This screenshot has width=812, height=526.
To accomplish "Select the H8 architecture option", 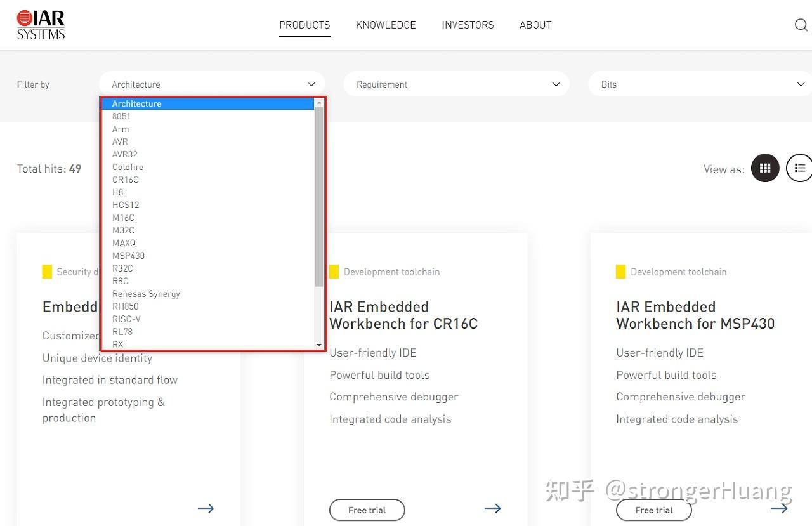I will (208, 192).
